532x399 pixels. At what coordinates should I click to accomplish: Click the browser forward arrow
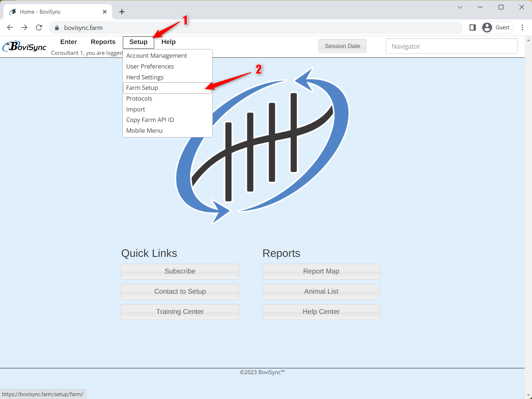(24, 27)
